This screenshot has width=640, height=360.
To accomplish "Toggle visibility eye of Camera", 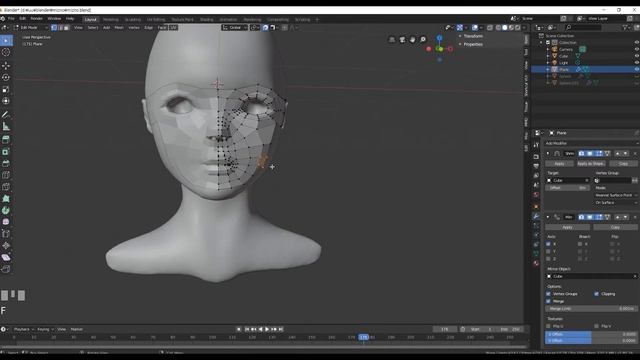I will 636,49.
